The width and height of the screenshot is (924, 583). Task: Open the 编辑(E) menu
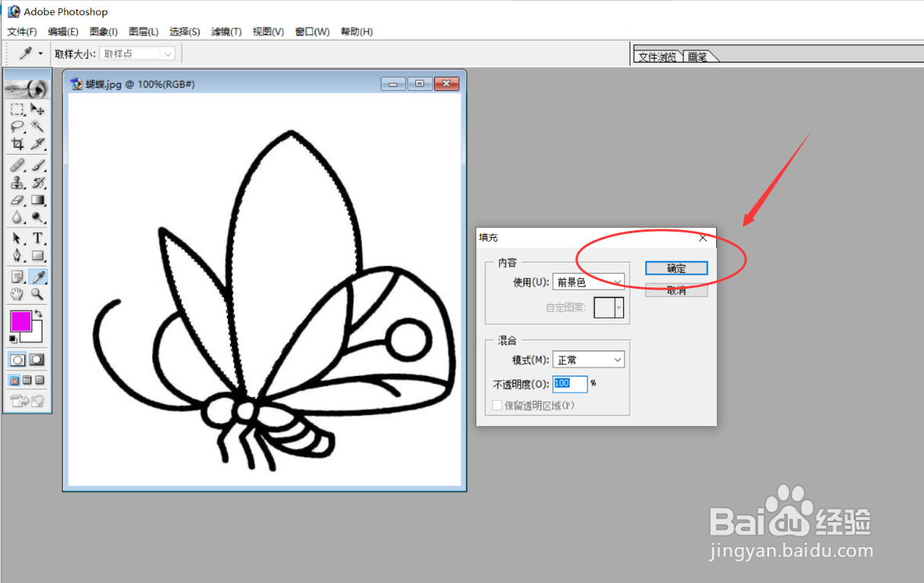62,31
